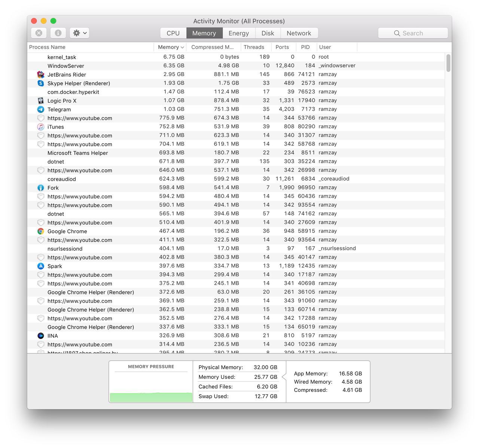Click the Cached Files 6.20 GB value
The image size is (479, 448).
point(267,387)
